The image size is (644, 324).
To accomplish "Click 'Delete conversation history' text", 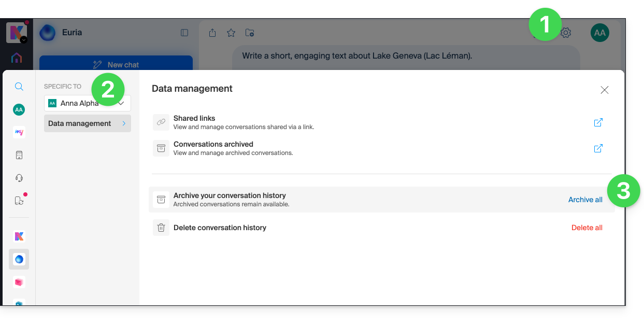I will point(220,228).
